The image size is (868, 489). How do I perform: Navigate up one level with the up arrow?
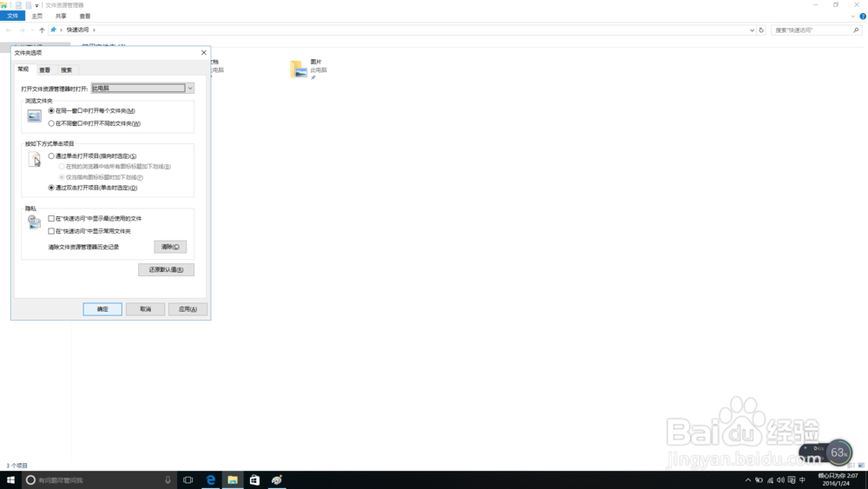click(x=42, y=30)
